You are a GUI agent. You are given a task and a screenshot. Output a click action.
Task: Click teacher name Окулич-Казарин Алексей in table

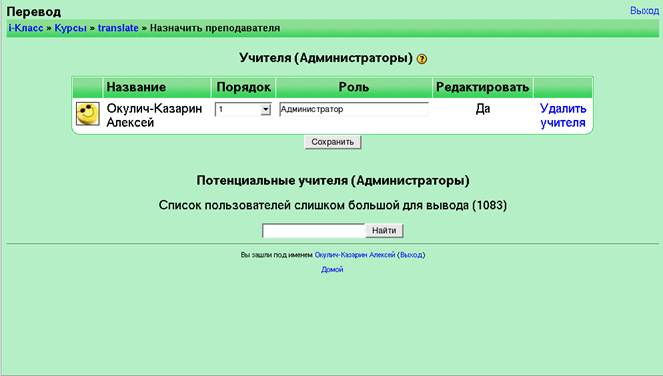click(x=154, y=115)
